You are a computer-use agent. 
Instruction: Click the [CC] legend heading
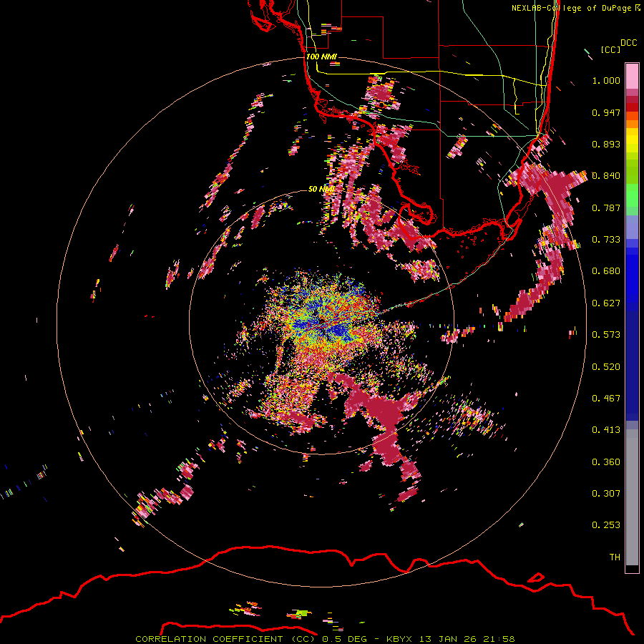[611, 49]
